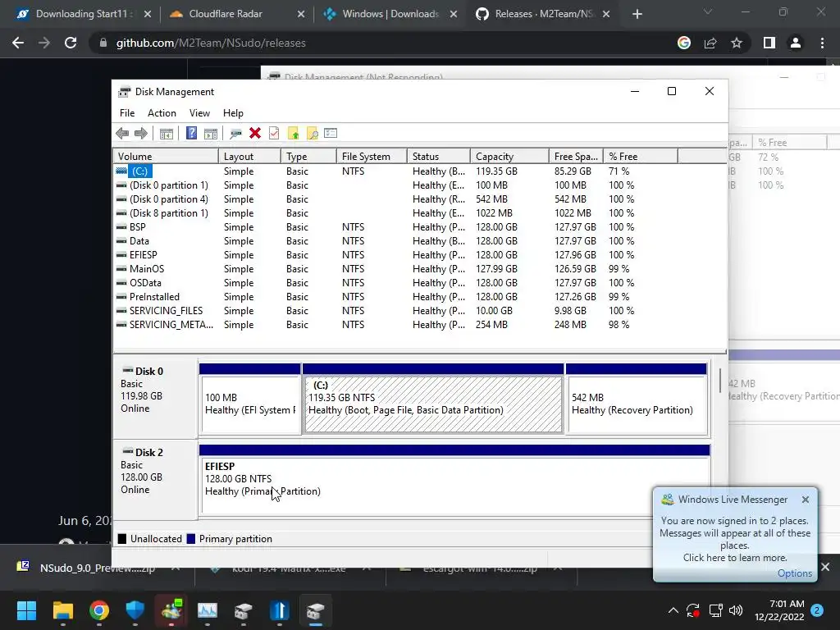Open Windows Security shield in taskbar
840x630 pixels.
point(135,610)
